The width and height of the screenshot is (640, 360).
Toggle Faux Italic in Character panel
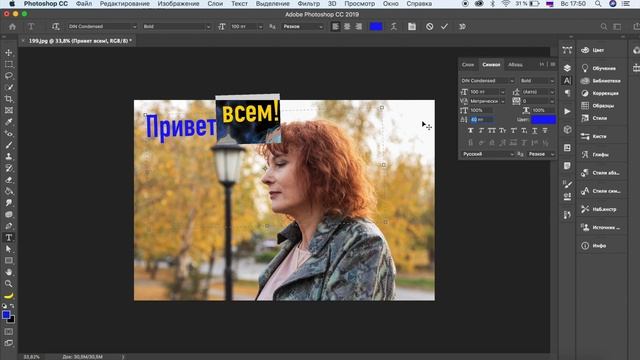click(481, 131)
